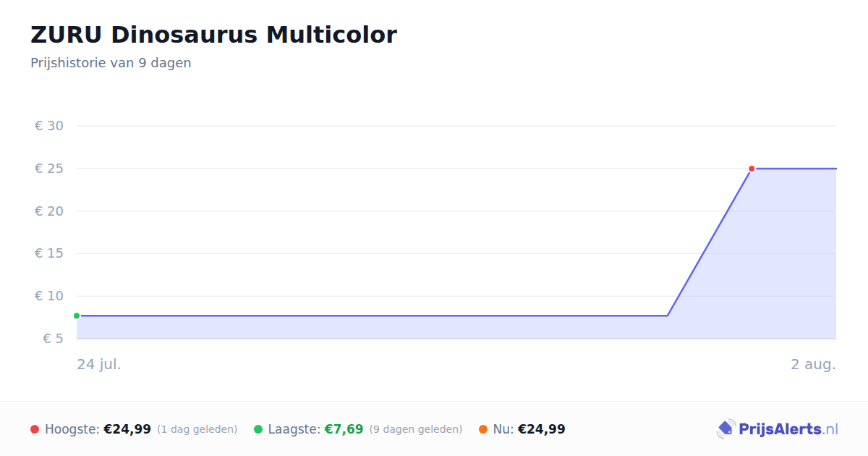Image resolution: width=868 pixels, height=456 pixels.
Task: Click the 2 aug. date label
Action: pos(813,364)
